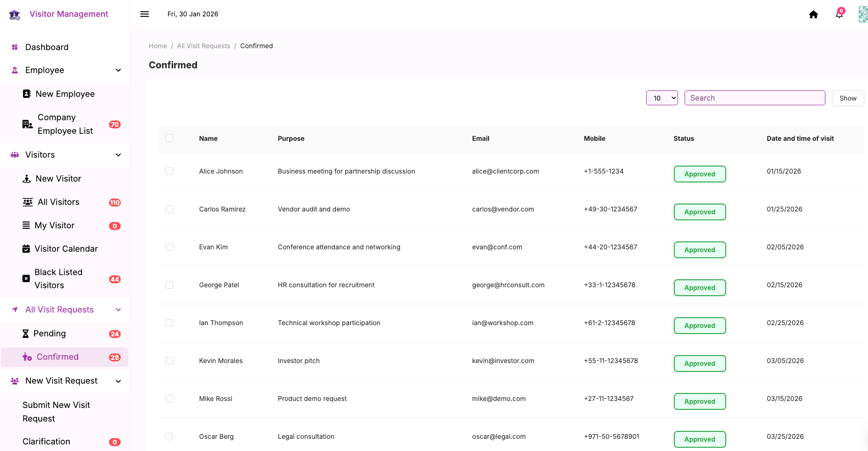Open the Visitor Calendar icon

tap(26, 249)
